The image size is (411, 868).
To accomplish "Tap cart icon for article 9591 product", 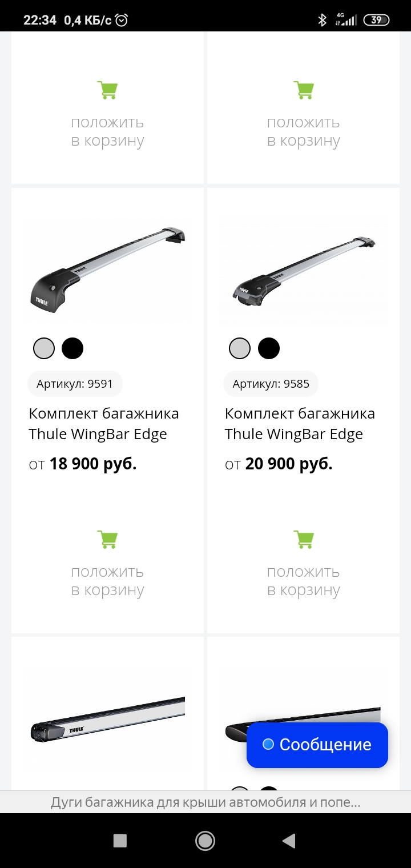I will (107, 539).
